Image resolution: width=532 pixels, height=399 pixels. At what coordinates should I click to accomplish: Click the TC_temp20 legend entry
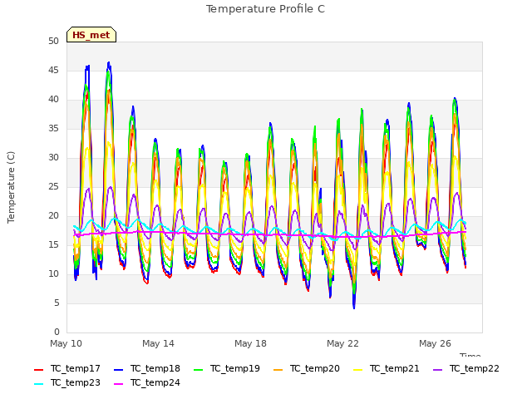coord(307,368)
